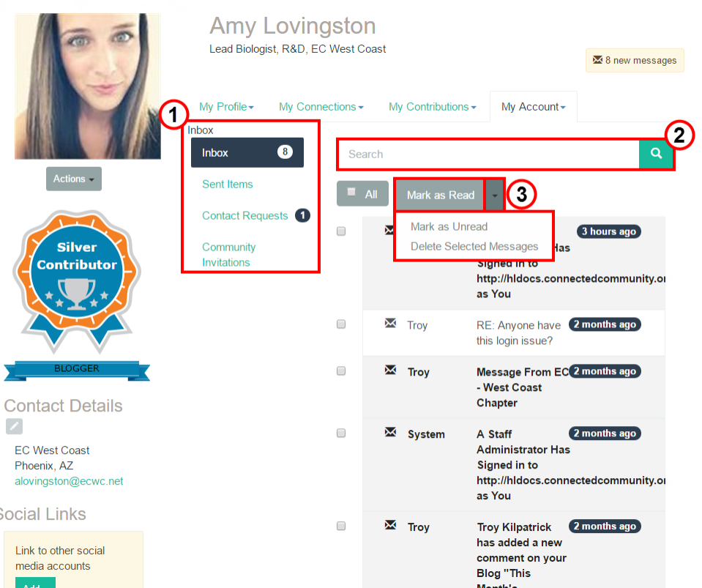This screenshot has height=588, width=702.
Task: Click the search magnifier button
Action: tap(656, 154)
